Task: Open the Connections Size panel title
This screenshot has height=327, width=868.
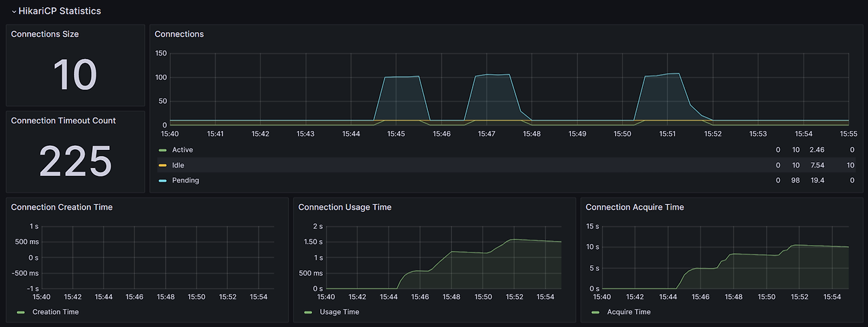Action: 45,34
